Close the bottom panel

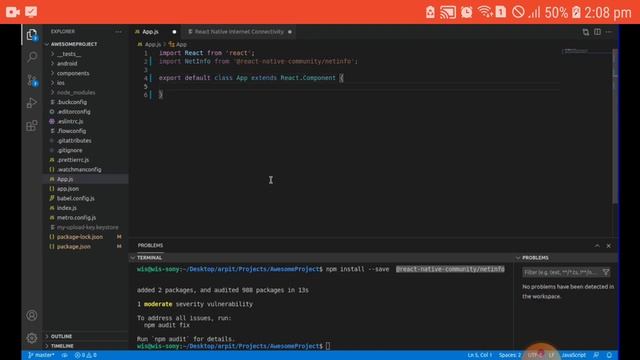[609, 246]
